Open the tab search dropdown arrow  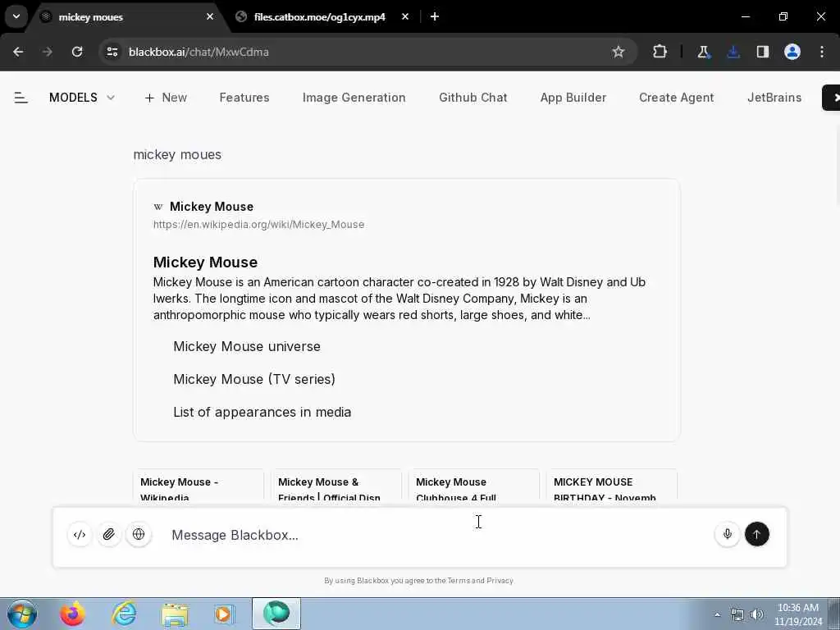coord(16,16)
